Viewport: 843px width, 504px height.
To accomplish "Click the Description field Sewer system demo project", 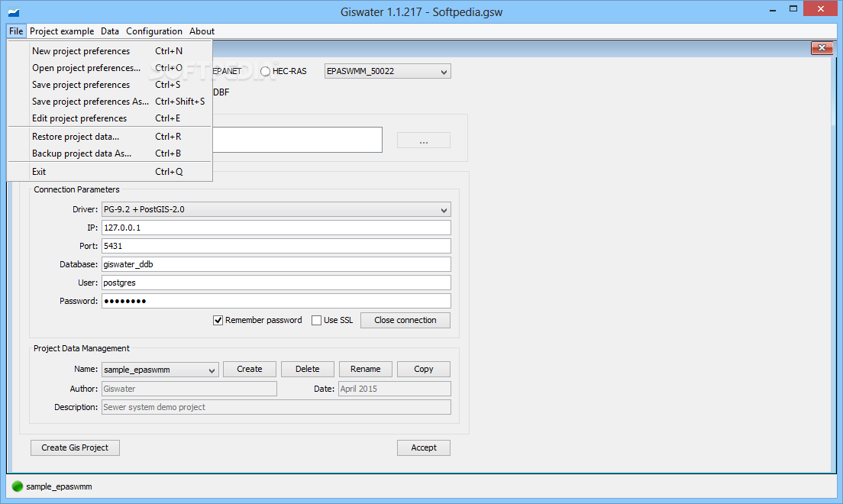I will pos(276,407).
